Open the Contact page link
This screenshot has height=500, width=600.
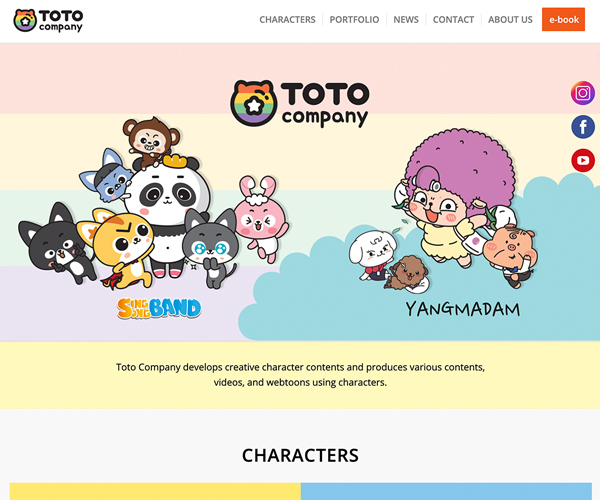[x=453, y=20]
